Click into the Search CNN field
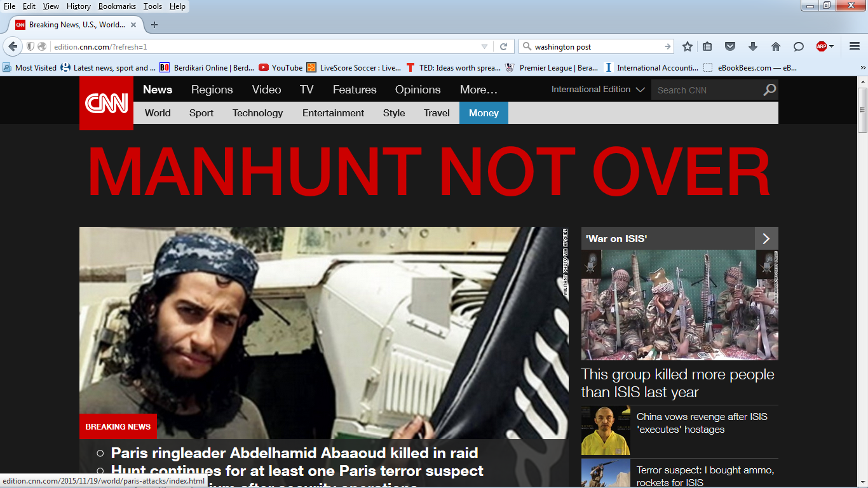 705,90
